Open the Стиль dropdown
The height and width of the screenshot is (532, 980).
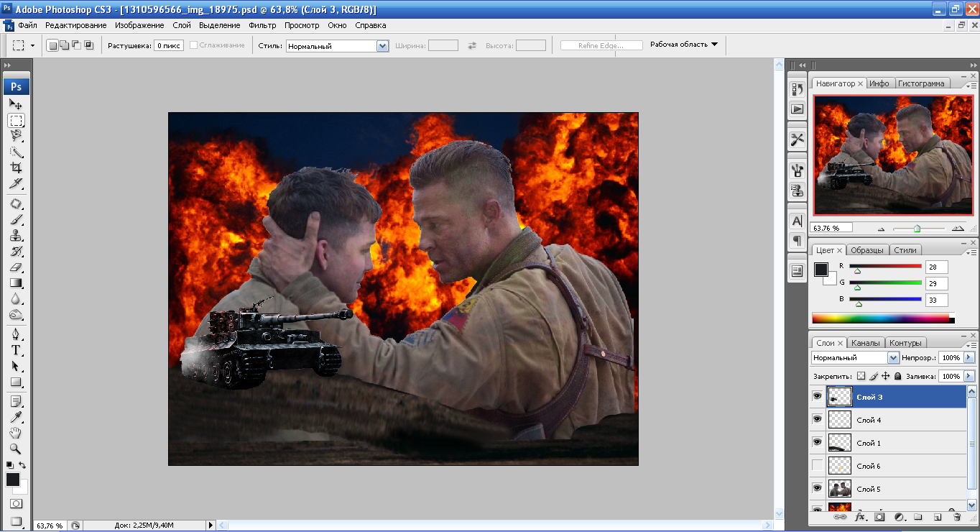pos(382,45)
